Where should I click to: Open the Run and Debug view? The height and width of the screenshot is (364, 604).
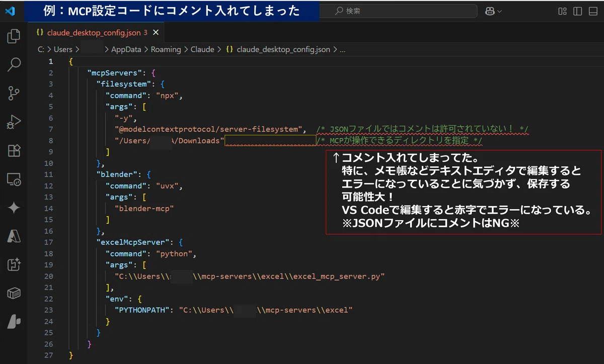14,122
